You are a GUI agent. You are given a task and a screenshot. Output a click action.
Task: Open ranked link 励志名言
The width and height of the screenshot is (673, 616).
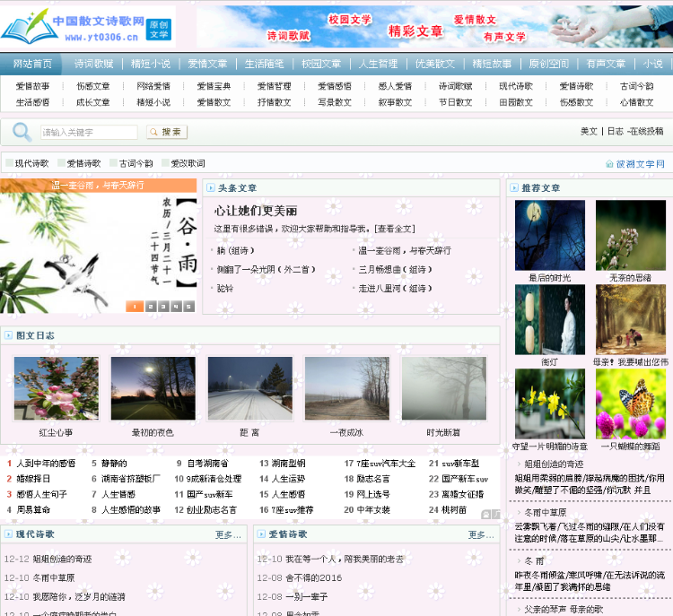[x=373, y=479]
